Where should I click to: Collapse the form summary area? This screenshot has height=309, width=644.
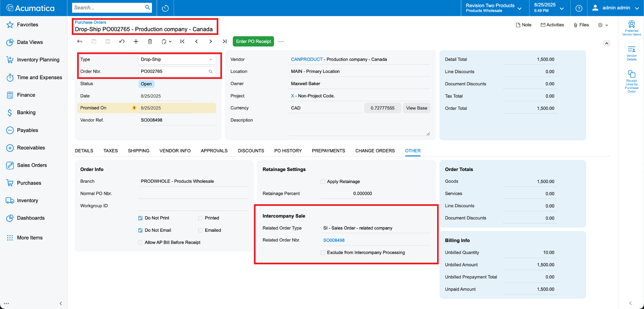click(606, 43)
